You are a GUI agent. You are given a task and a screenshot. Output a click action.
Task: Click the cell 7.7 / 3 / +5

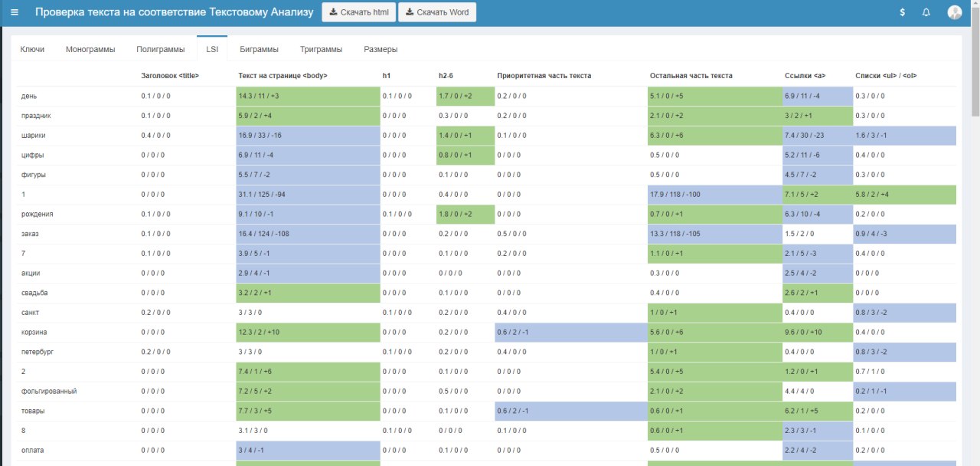(309, 411)
